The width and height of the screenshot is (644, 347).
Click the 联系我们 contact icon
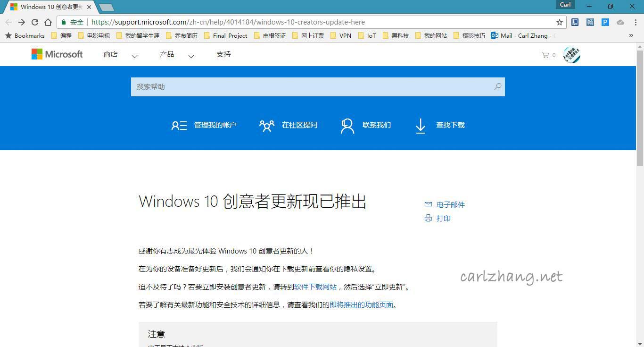(347, 125)
